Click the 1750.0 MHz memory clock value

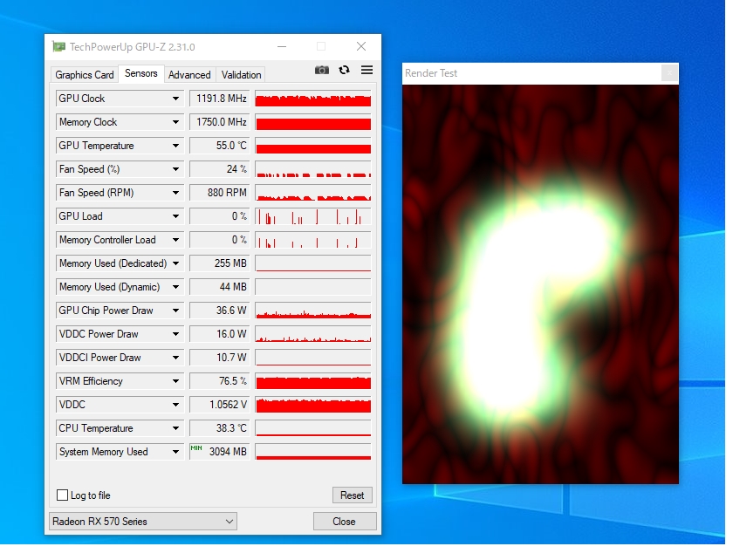pyautogui.click(x=220, y=122)
